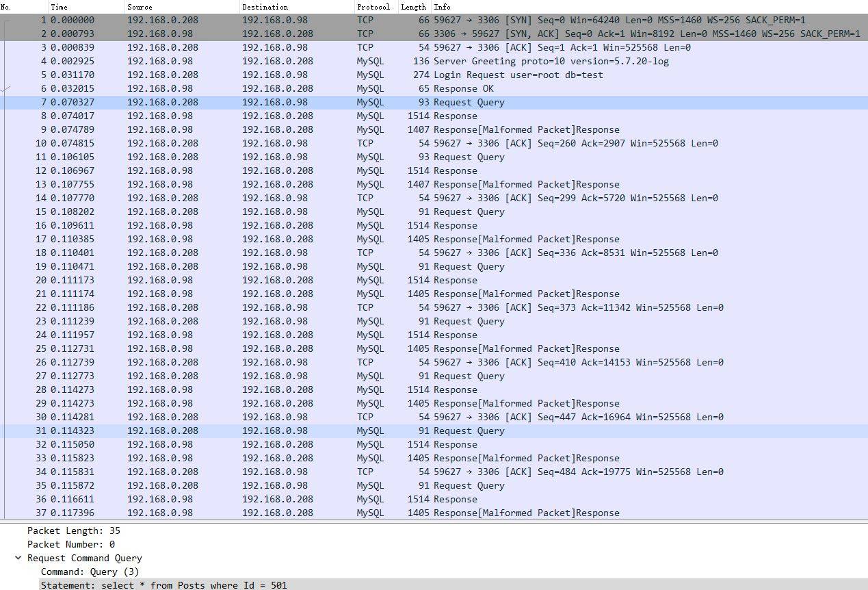868x590 pixels.
Task: Select packet 35 Request Query row
Action: click(x=434, y=485)
